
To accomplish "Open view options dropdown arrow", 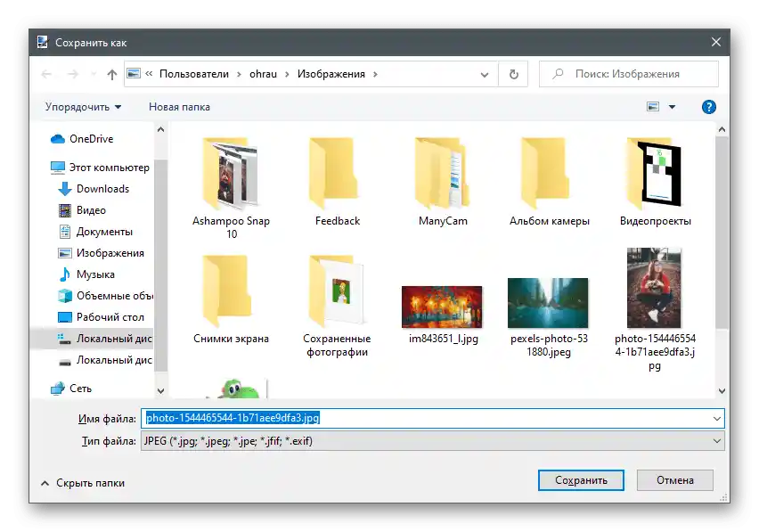I will point(672,107).
